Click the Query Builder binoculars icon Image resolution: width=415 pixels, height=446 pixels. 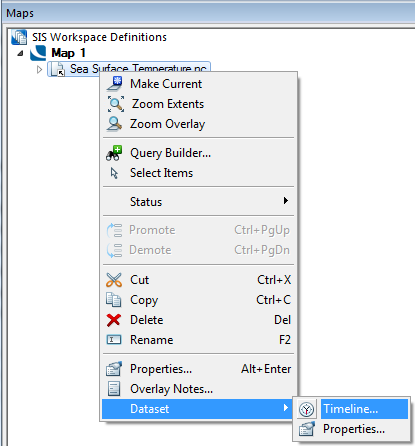(x=114, y=153)
